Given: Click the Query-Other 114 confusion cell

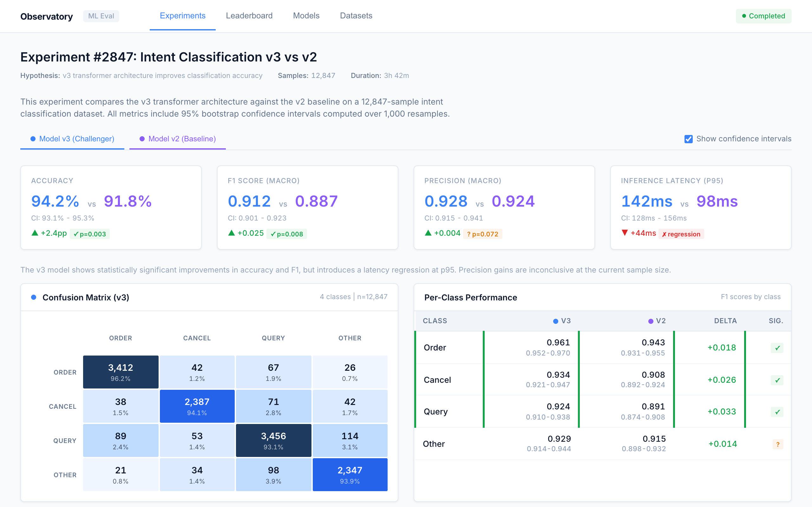Looking at the screenshot, I should 350,440.
